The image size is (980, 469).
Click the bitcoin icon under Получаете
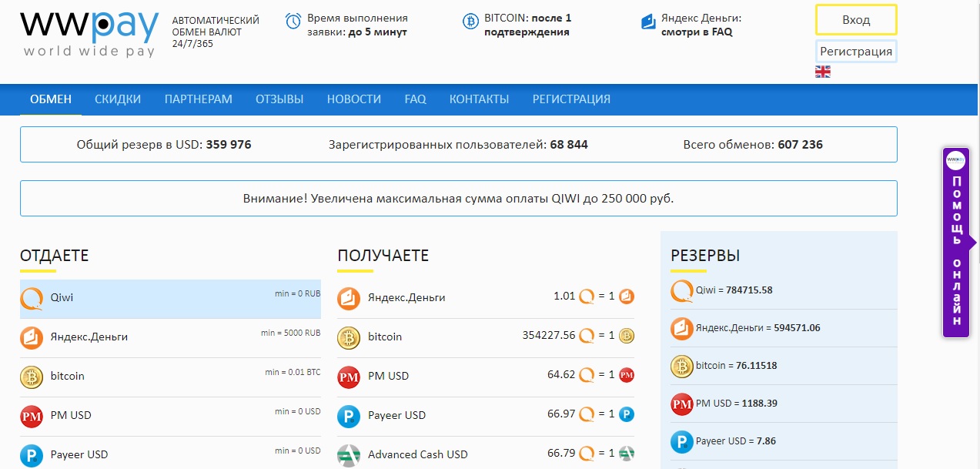(x=349, y=337)
